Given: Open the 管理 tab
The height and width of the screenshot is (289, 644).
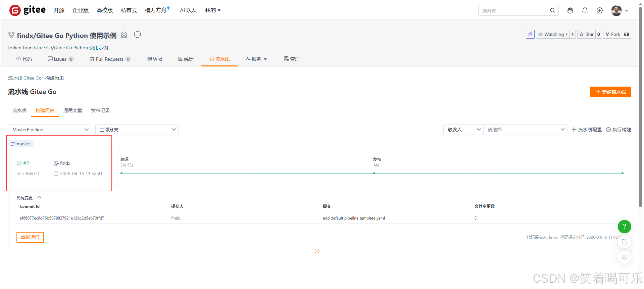Looking at the screenshot, I should (x=292, y=59).
